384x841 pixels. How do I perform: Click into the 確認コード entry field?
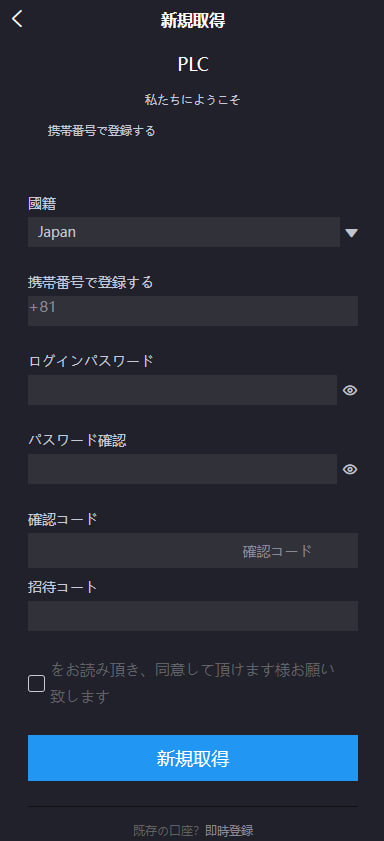(131, 550)
